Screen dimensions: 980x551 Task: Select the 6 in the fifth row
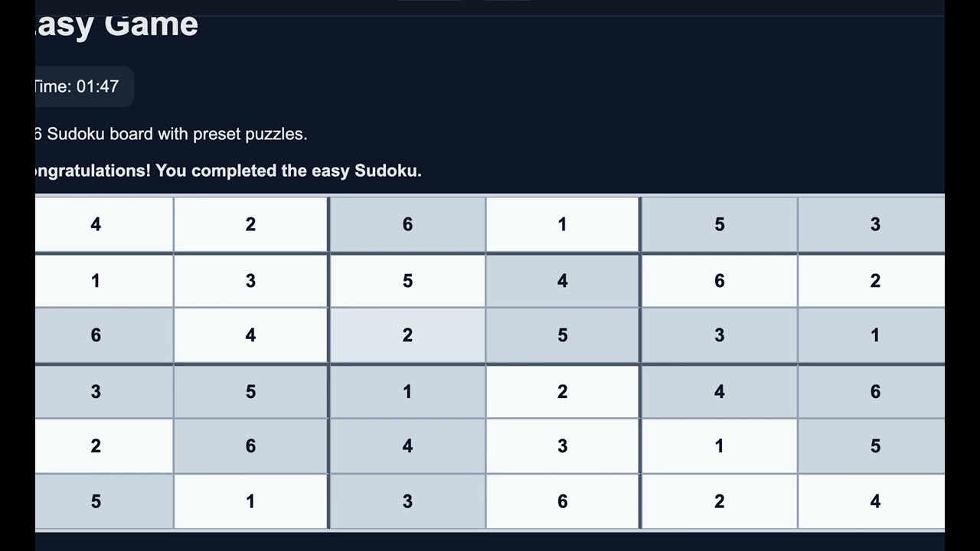coord(250,446)
